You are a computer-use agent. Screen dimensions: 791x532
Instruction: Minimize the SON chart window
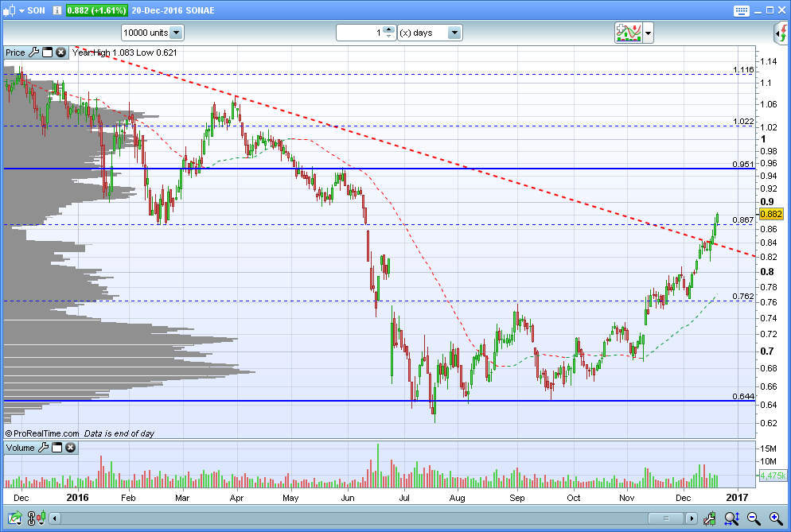[758, 10]
